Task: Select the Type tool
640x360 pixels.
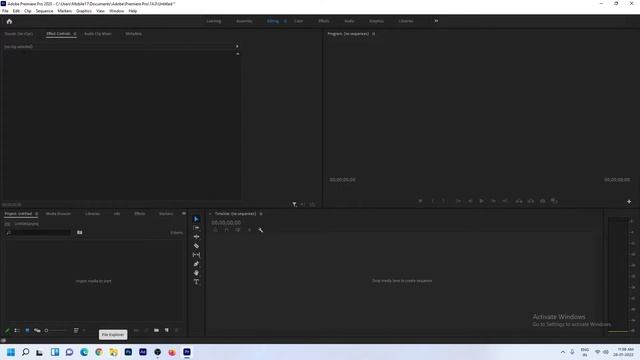Action: coord(196,282)
